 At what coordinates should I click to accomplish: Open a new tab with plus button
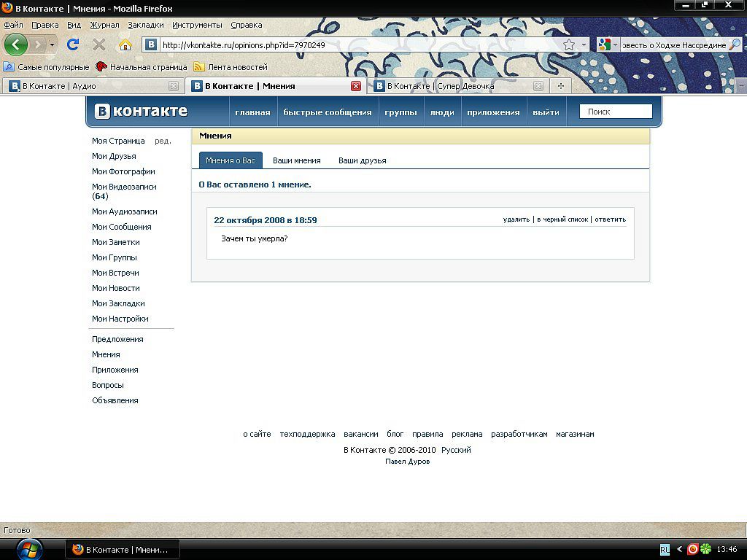coord(561,86)
